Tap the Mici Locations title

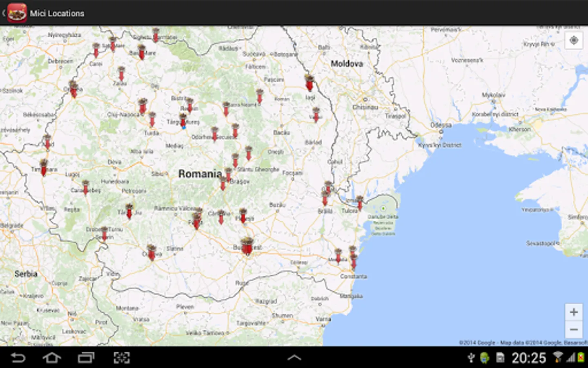pyautogui.click(x=57, y=13)
